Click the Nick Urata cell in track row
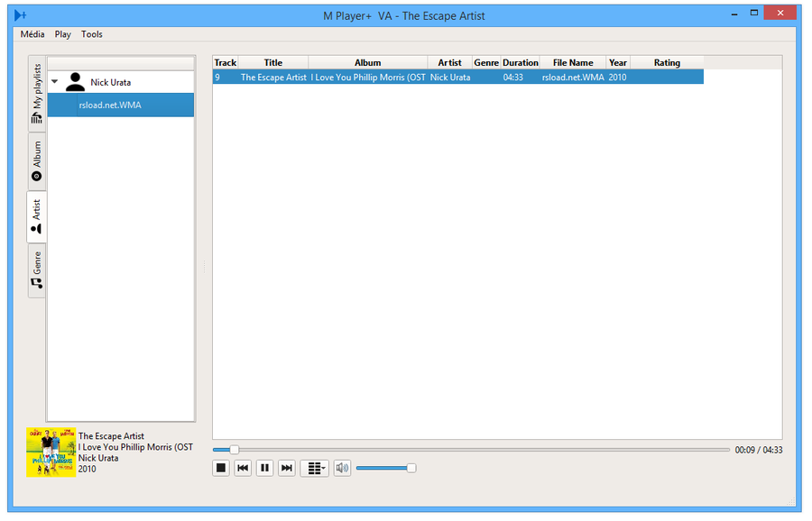This screenshot has width=812, height=521. 450,78
